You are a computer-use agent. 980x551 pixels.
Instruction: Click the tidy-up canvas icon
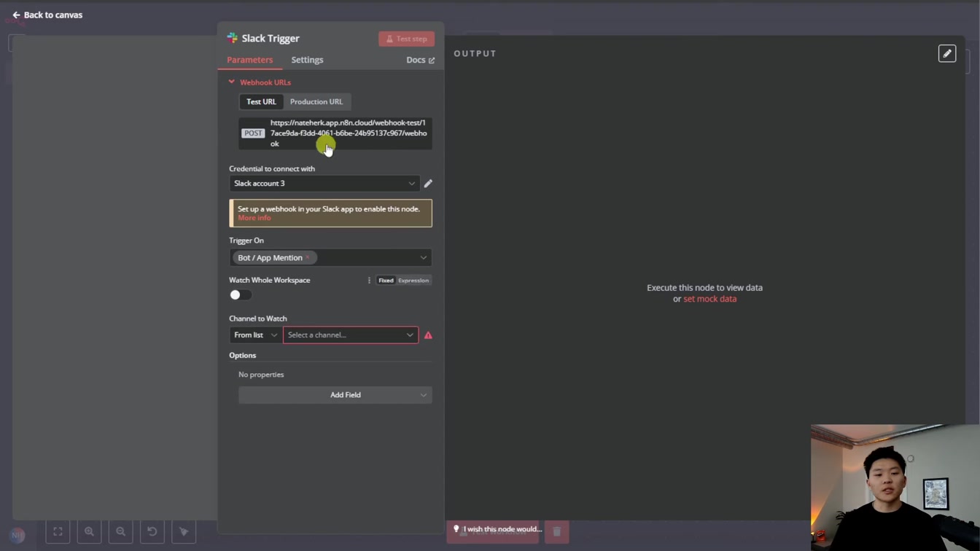coord(184,531)
